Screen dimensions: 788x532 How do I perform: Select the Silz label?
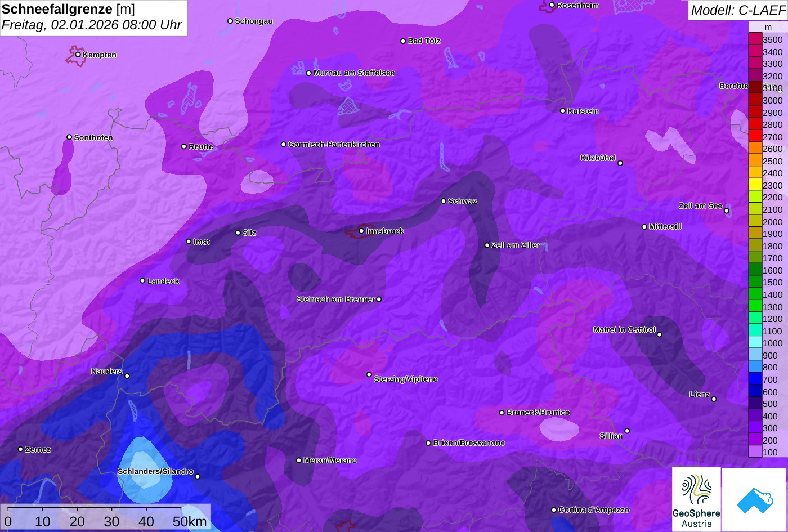tap(249, 233)
